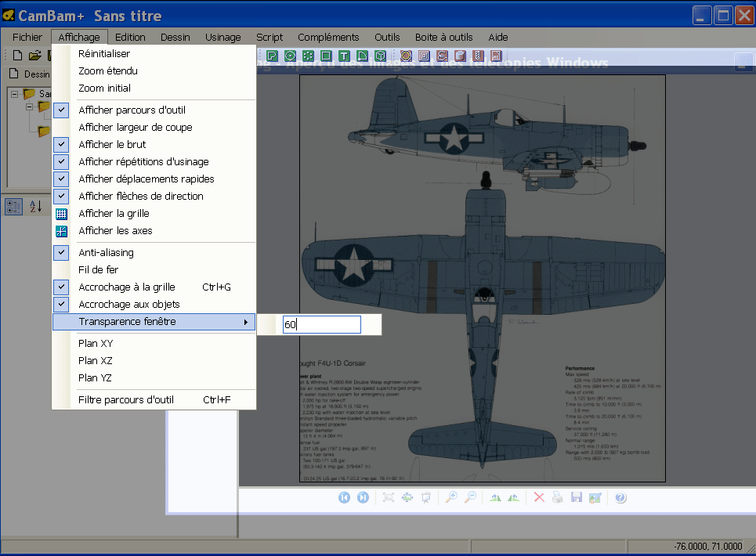Viewport: 756px width, 556px height.
Task: Disable Anti-aliasing option
Action: [154, 252]
